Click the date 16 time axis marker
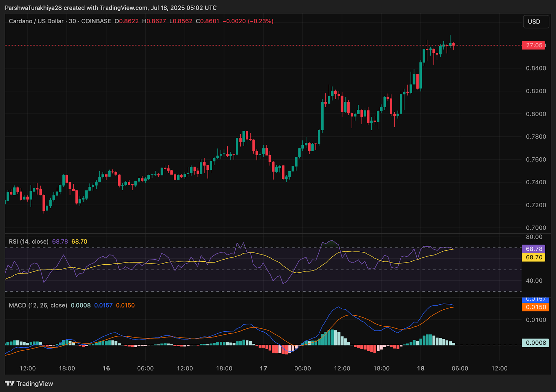 coord(106,368)
